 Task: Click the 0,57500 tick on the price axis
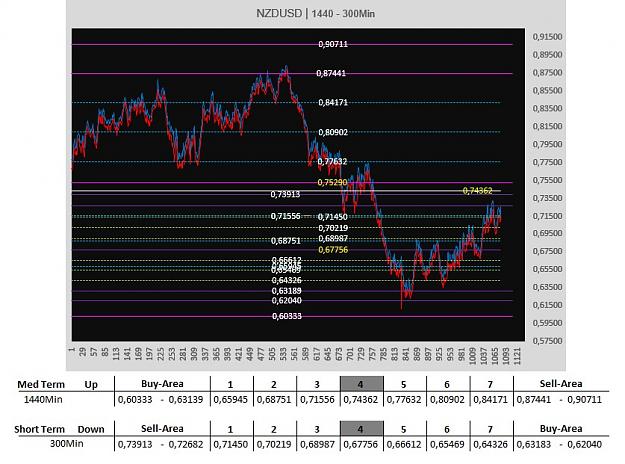[x=547, y=341]
